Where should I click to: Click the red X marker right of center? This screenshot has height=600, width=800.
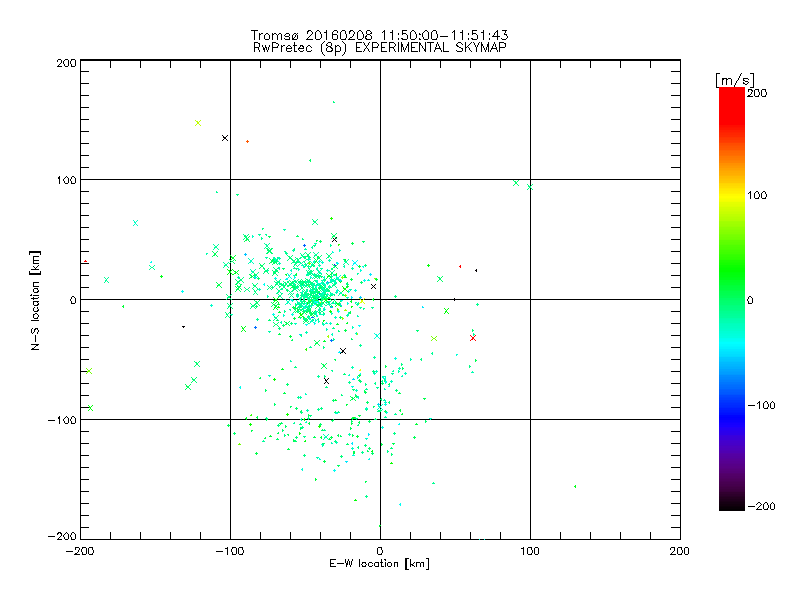(473, 338)
